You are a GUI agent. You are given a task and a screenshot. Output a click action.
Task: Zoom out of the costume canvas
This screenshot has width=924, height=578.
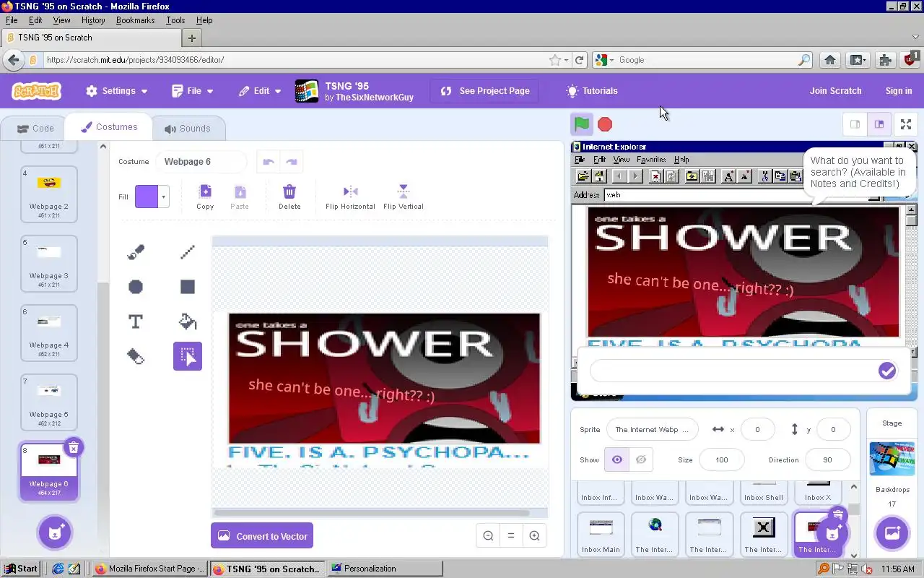coord(489,535)
